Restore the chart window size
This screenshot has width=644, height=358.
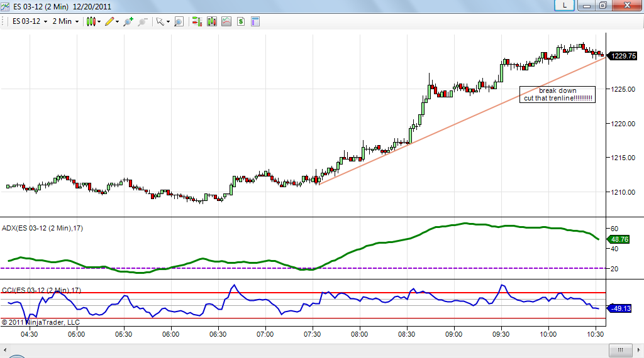coord(603,5)
